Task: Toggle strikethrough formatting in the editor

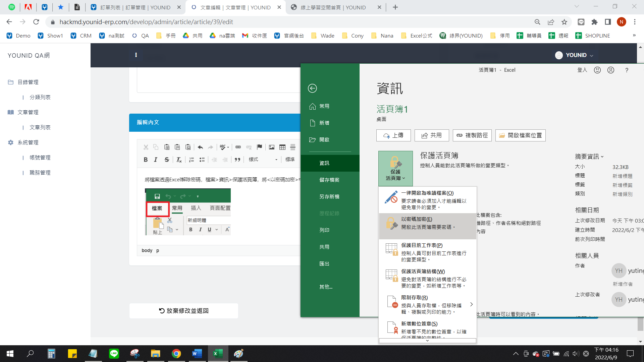Action: (x=167, y=160)
